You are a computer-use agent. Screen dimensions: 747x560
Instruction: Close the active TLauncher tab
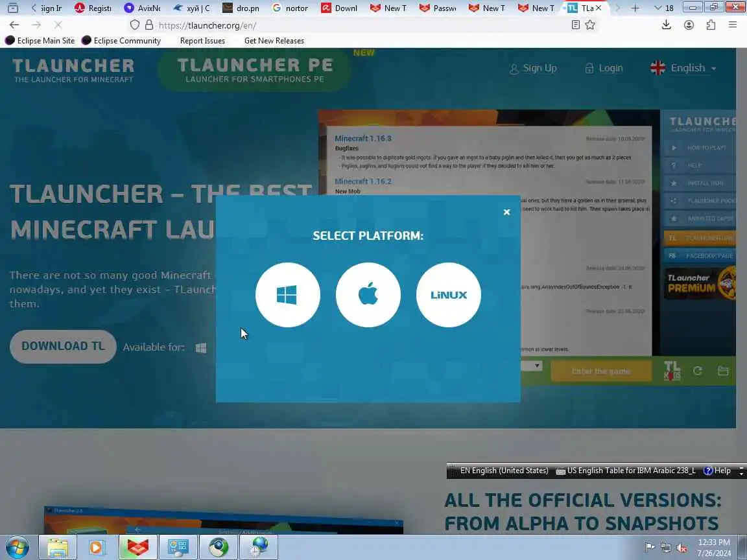point(599,8)
